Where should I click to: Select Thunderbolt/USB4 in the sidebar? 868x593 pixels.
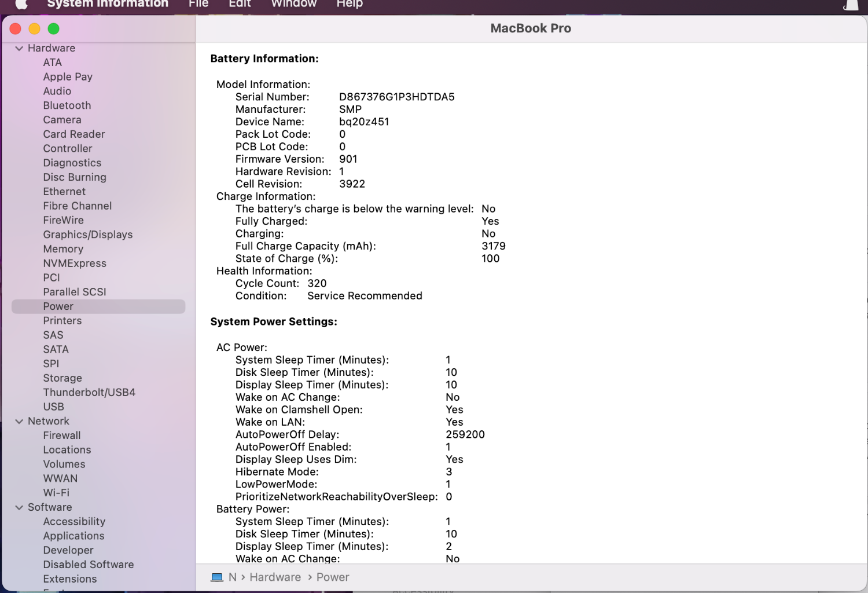click(89, 393)
